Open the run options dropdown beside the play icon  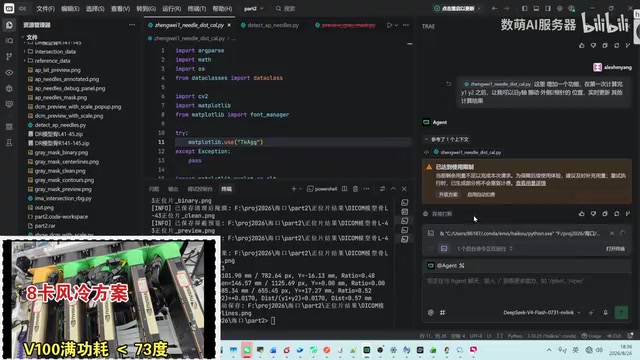pyautogui.click(x=396, y=25)
